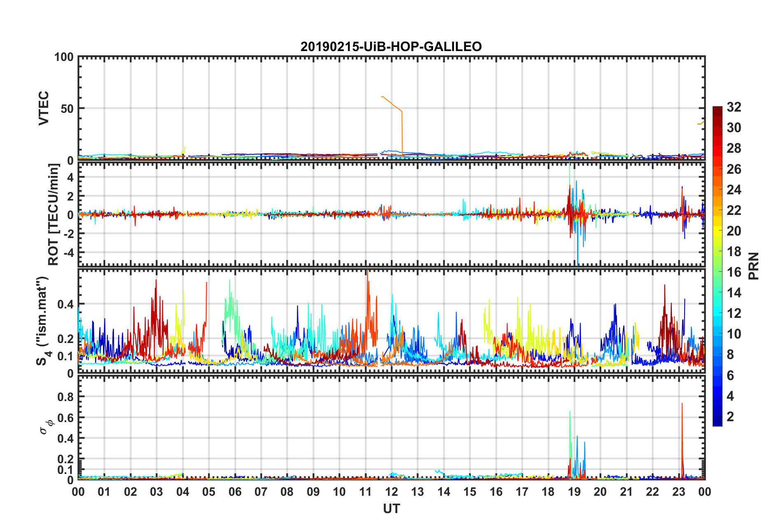This screenshot has width=783, height=532.
Task: Click S4 axis tick label 0.2
Action: point(65,339)
